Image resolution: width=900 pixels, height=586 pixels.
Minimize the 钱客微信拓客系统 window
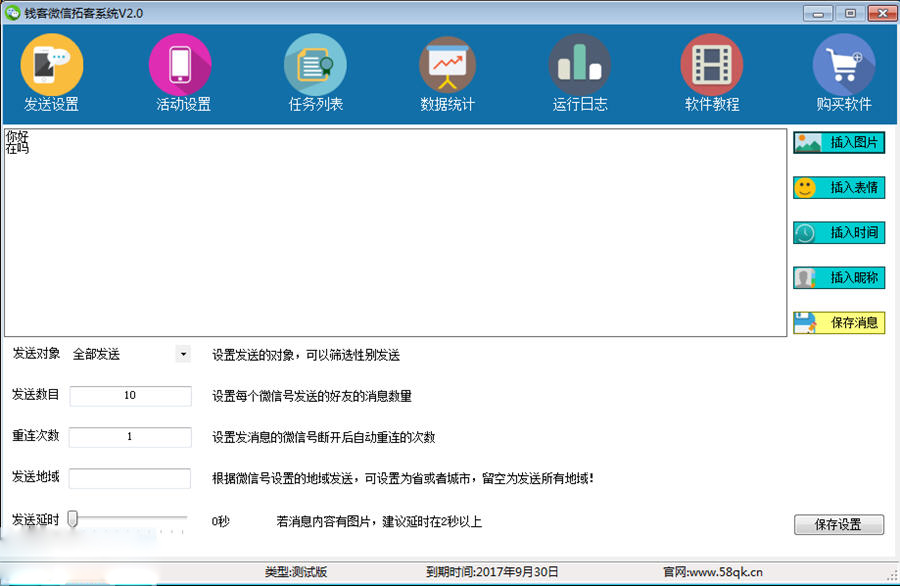[x=818, y=13]
